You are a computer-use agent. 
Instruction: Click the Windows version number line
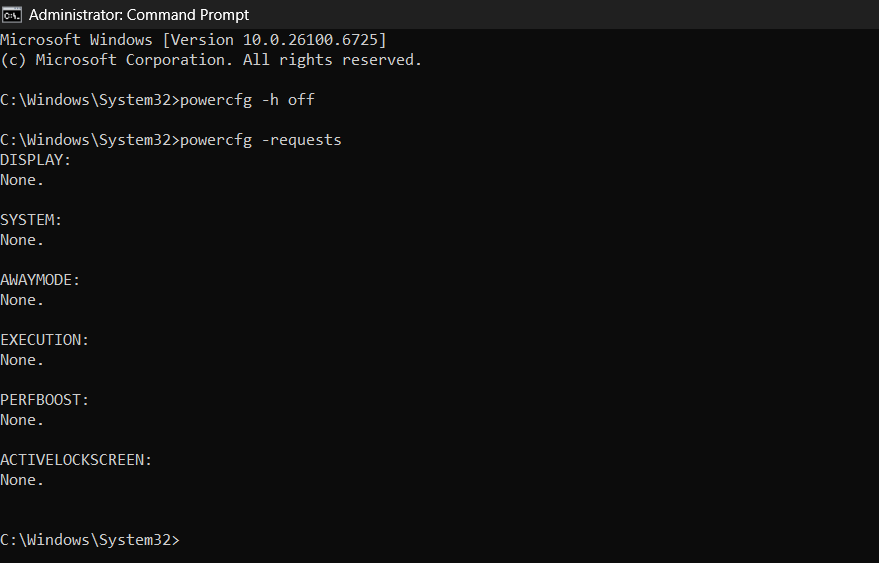193,40
